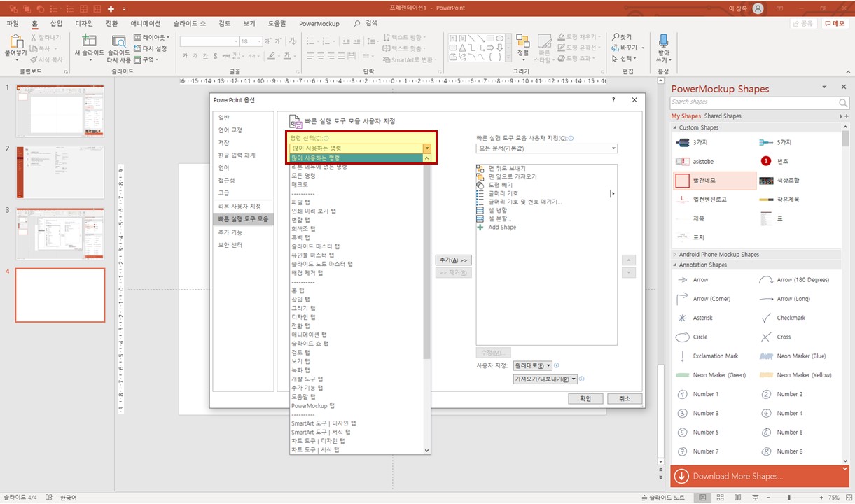Pick the 3가지 custom shape
The height and width of the screenshot is (504, 855).
(714, 142)
